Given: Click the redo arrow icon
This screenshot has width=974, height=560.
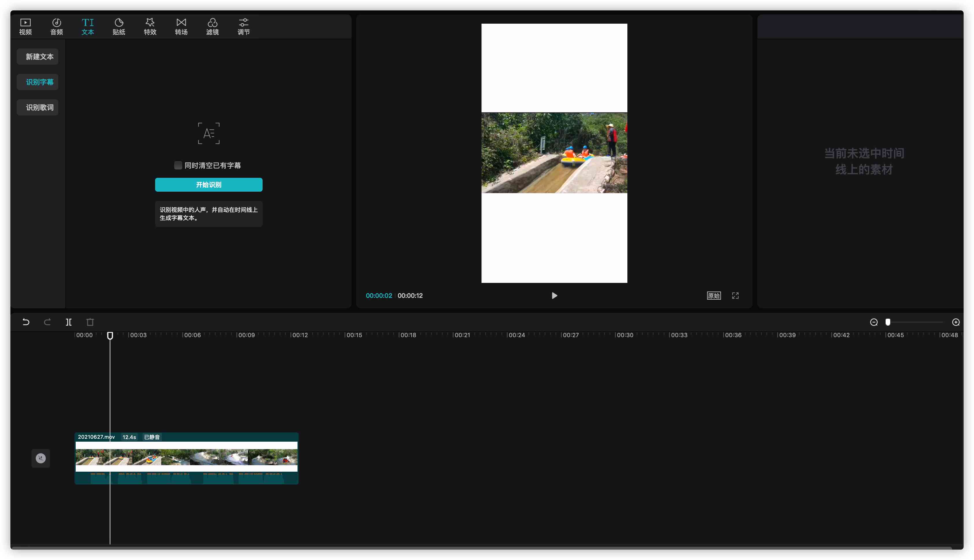Looking at the screenshot, I should coord(47,322).
